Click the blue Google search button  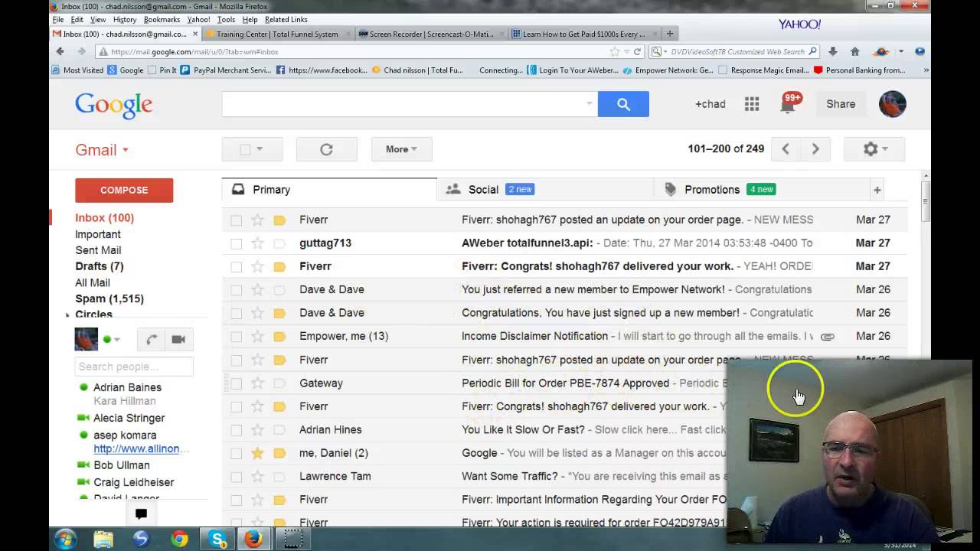[x=623, y=104]
